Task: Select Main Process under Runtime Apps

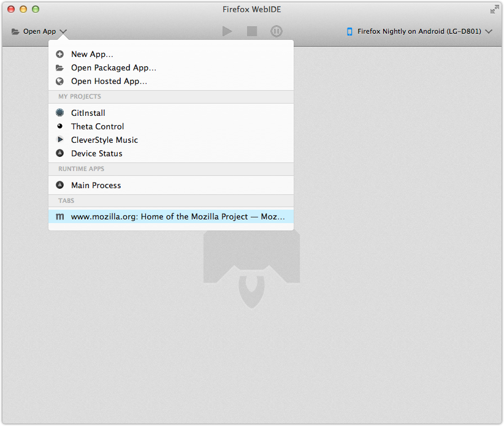Action: [x=170, y=185]
